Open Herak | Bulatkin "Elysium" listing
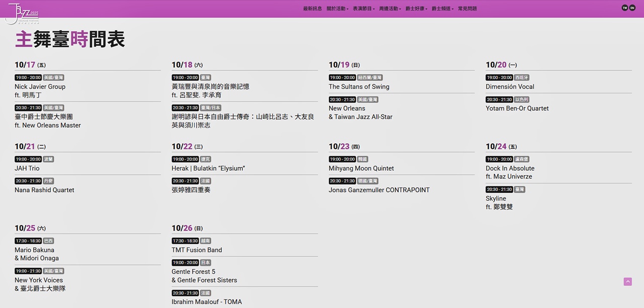 point(208,169)
